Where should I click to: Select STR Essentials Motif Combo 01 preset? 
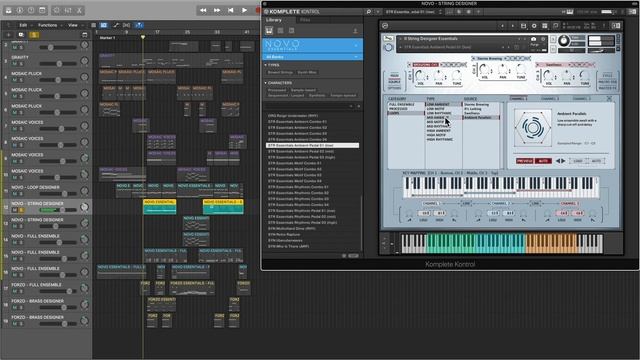click(295, 163)
